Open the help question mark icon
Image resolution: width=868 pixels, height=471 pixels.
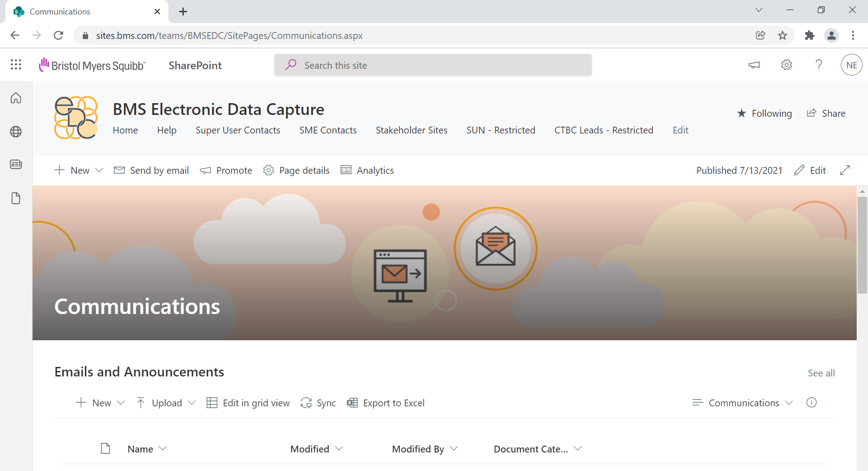[819, 65]
